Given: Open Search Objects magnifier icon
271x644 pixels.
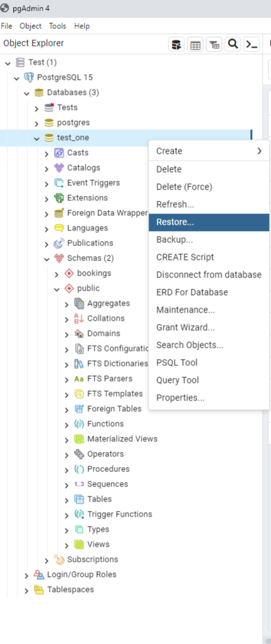Looking at the screenshot, I should (x=233, y=45).
